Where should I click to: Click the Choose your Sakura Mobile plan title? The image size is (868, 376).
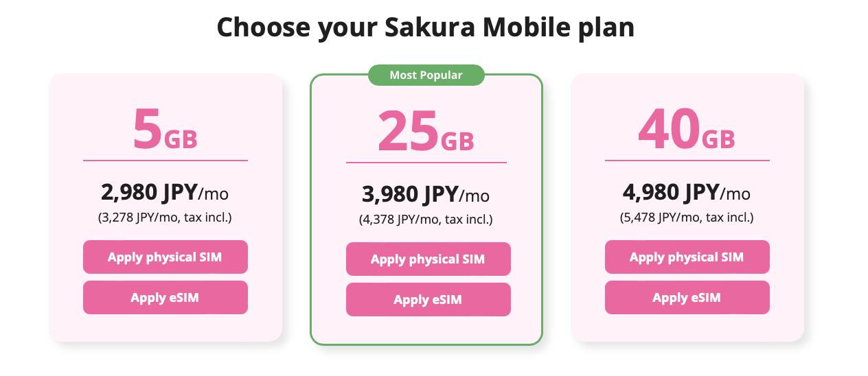pos(426,27)
